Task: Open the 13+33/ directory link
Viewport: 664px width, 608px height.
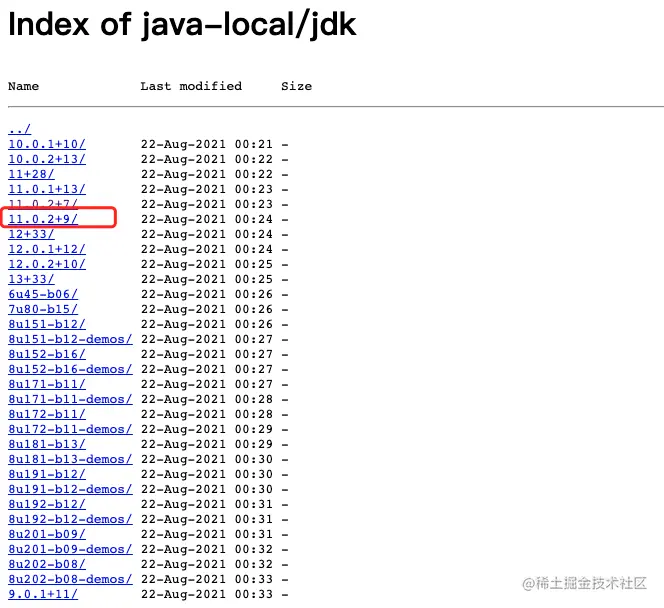Action: (x=31, y=279)
